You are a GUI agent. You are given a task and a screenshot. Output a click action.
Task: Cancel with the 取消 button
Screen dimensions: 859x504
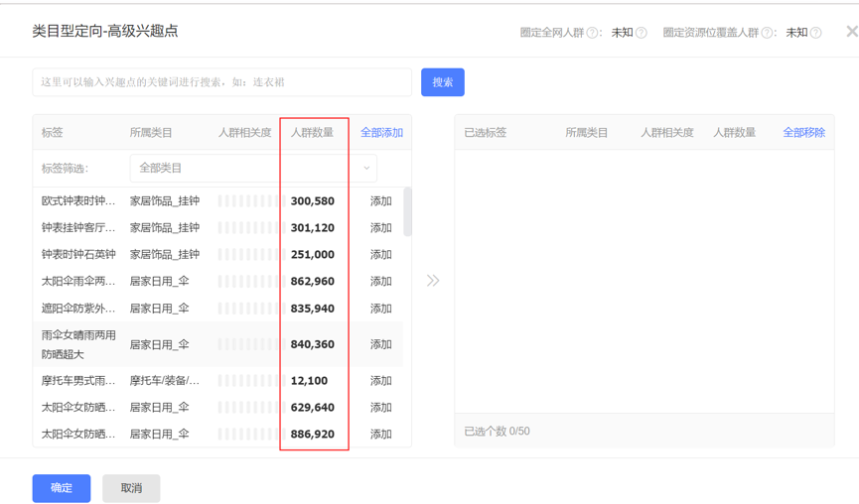coord(131,488)
